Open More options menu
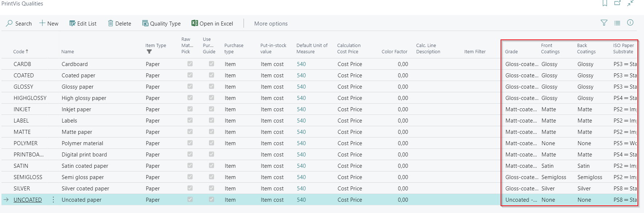This screenshot has width=644, height=213. 271,23
